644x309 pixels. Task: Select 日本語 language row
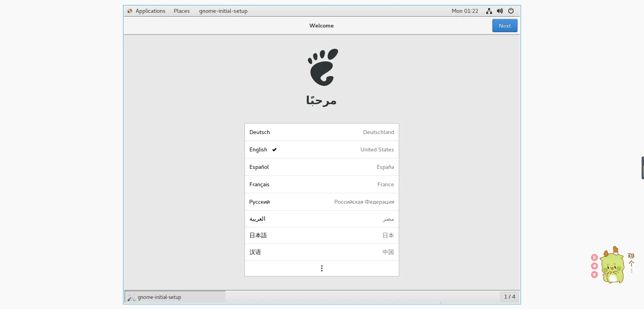click(322, 235)
